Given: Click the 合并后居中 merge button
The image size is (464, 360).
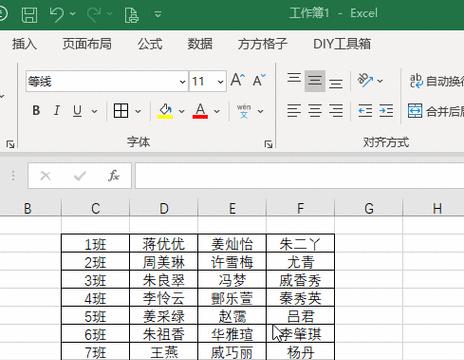Looking at the screenshot, I should click(x=436, y=111).
